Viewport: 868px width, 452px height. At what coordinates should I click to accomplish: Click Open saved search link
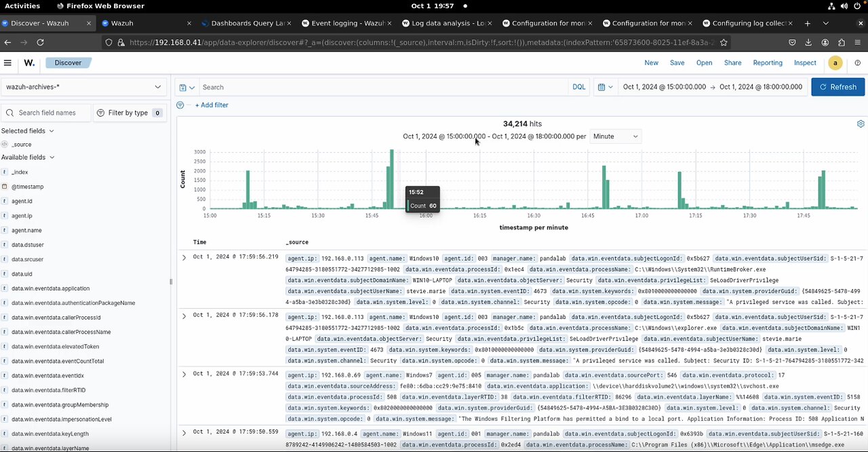(704, 62)
